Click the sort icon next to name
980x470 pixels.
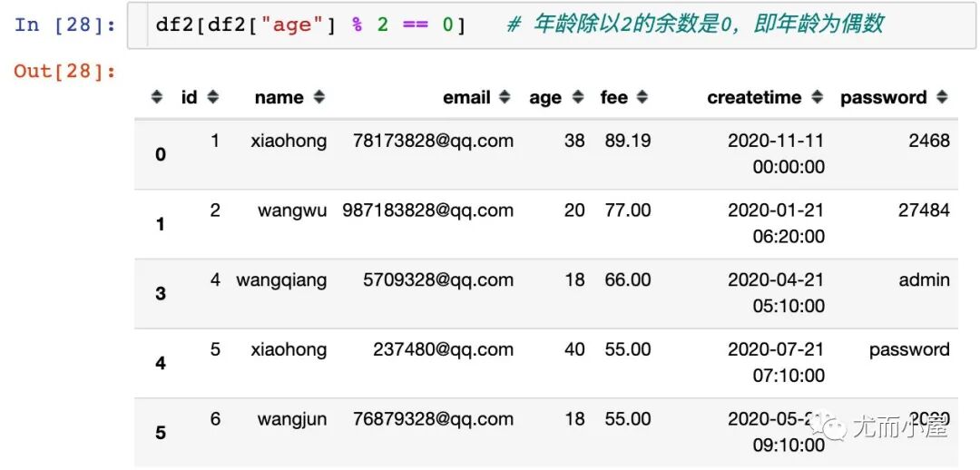coord(319,97)
